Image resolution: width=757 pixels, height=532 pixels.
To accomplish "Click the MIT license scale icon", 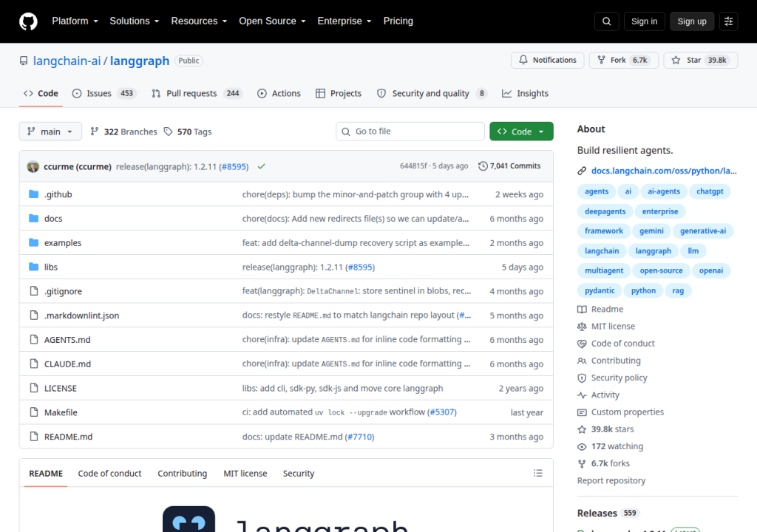I will [x=582, y=327].
